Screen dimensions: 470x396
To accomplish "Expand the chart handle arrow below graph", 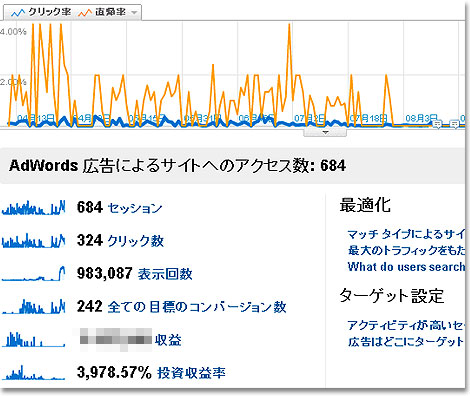I will 325,133.
